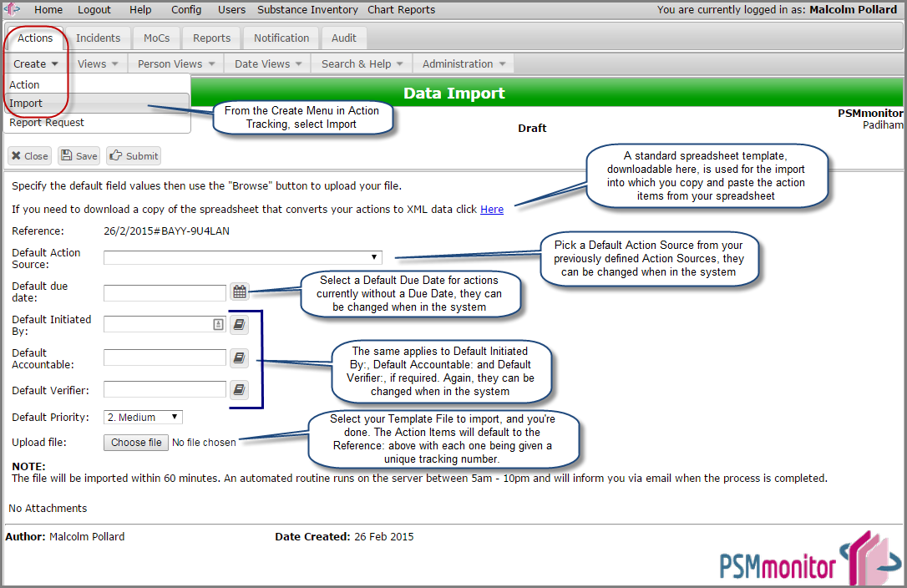
Task: Open the Date Views dropdown menu
Action: click(268, 63)
